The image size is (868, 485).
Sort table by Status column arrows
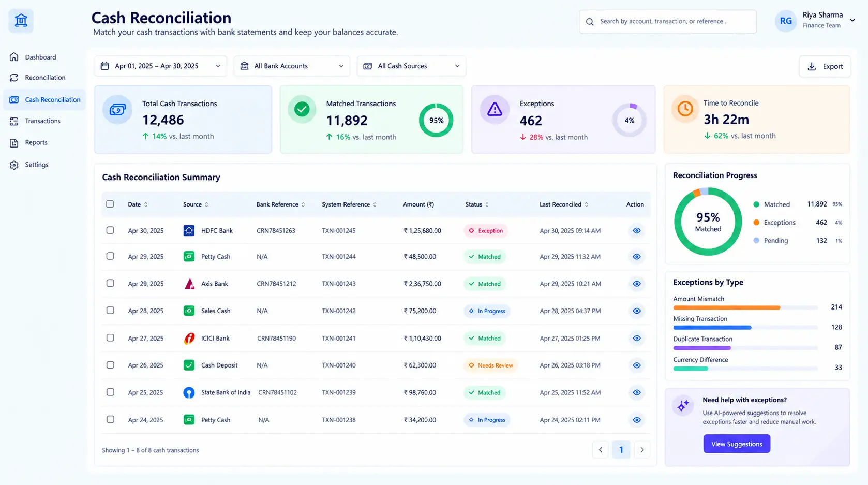point(487,204)
